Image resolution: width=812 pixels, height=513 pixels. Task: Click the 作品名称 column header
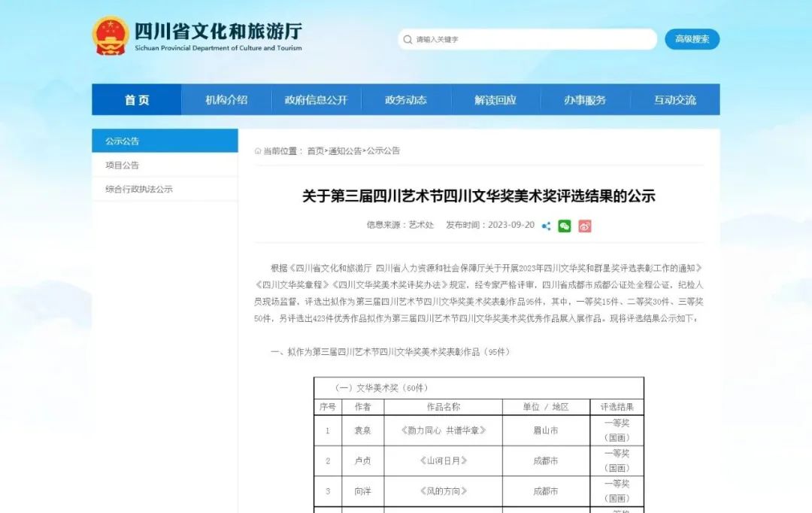444,407
